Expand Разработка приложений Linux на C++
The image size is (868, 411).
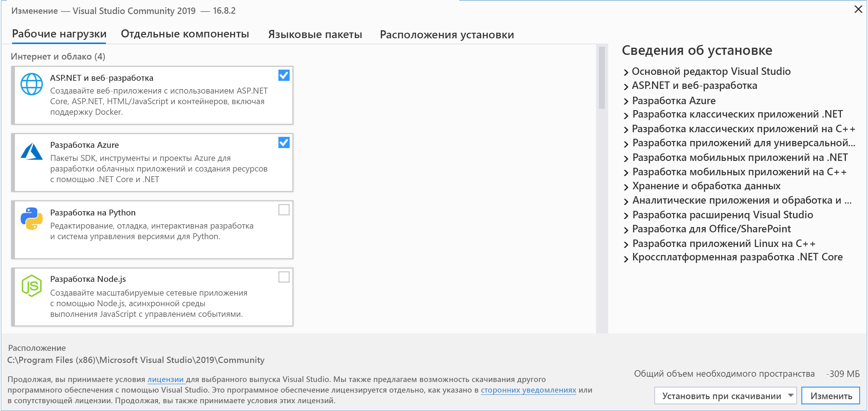click(x=626, y=244)
